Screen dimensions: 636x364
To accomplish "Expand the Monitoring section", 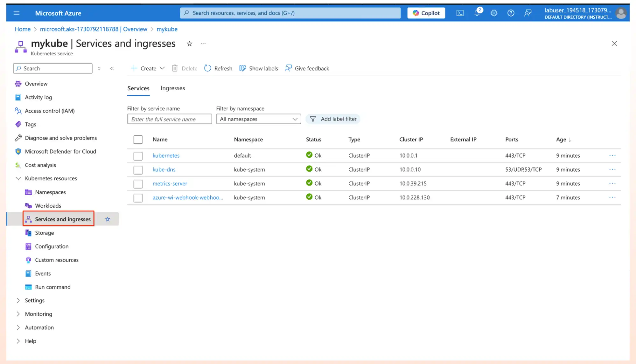I will tap(18, 314).
